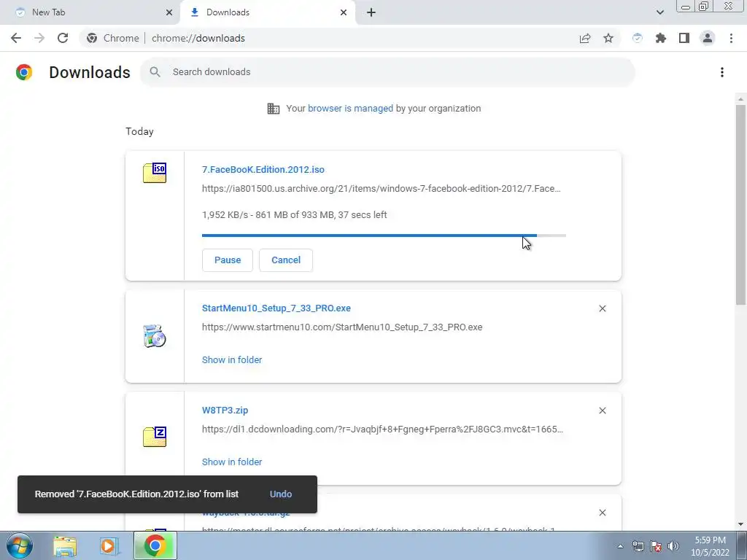The image size is (747, 560).
Task: Open the tab search dropdown chevron
Action: tap(659, 12)
